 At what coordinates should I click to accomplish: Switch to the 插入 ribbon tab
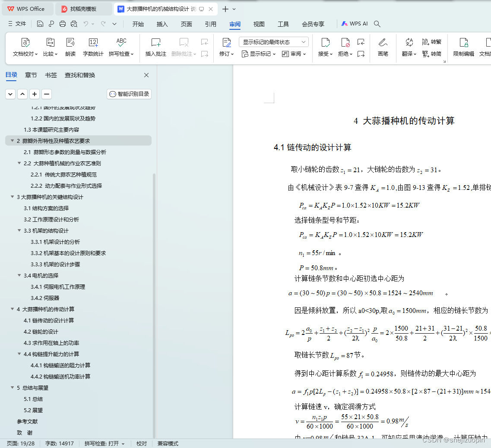coord(162,24)
